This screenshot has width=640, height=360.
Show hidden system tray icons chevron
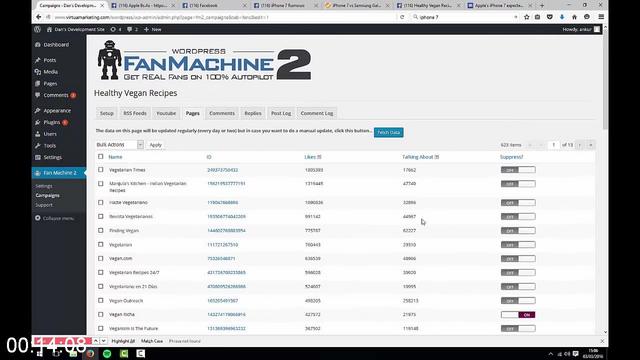click(x=551, y=354)
